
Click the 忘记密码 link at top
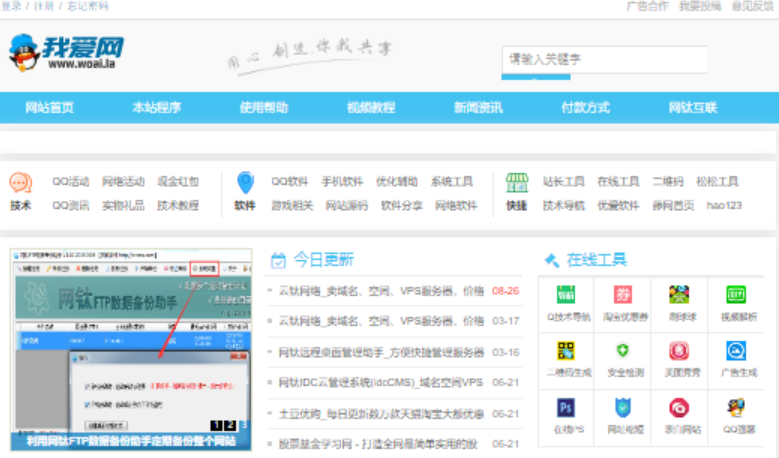pos(87,6)
